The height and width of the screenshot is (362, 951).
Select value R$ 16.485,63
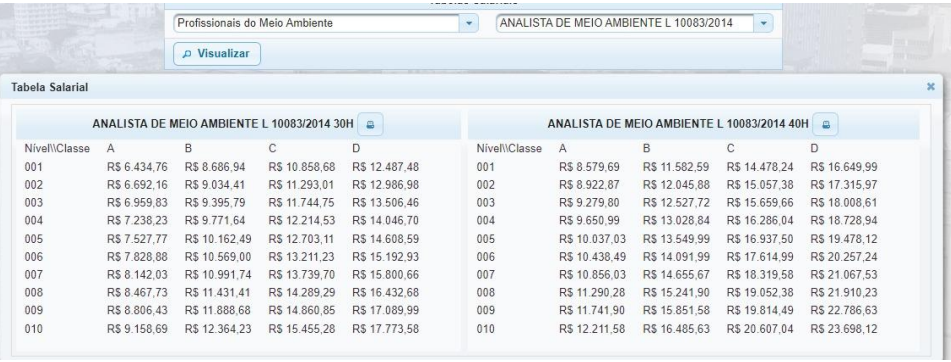676,329
